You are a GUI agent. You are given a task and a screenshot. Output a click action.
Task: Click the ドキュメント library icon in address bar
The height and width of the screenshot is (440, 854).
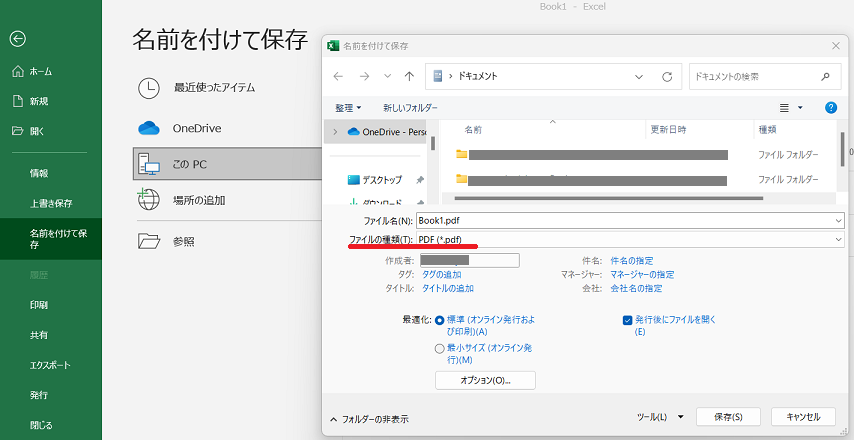[437, 76]
